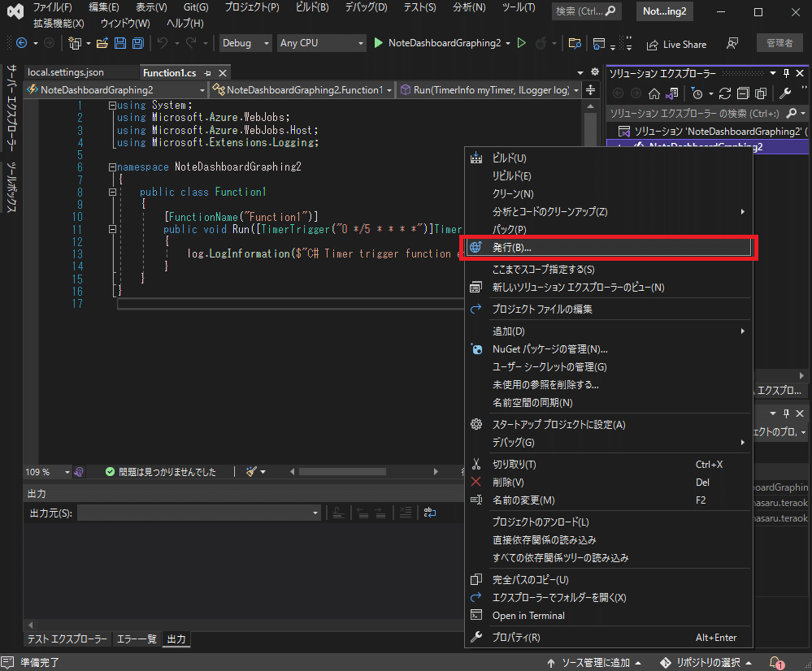Image resolution: width=812 pixels, height=671 pixels.
Task: Open the NoteDashboardGraphing2.Function1 type dropdown
Action: click(x=302, y=90)
